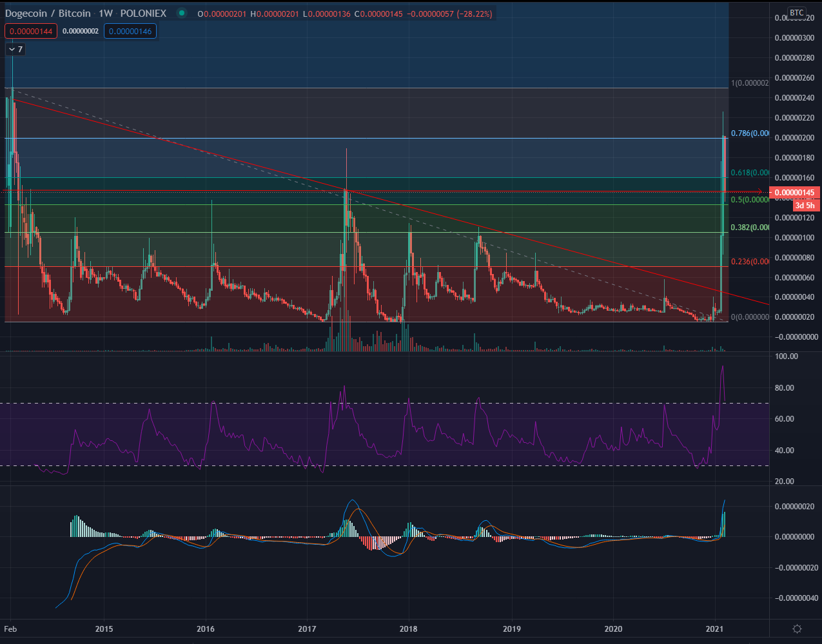Screen dimensions: 822x644
Task: Click the 0.00000300 price scale value
Action: coord(794,38)
